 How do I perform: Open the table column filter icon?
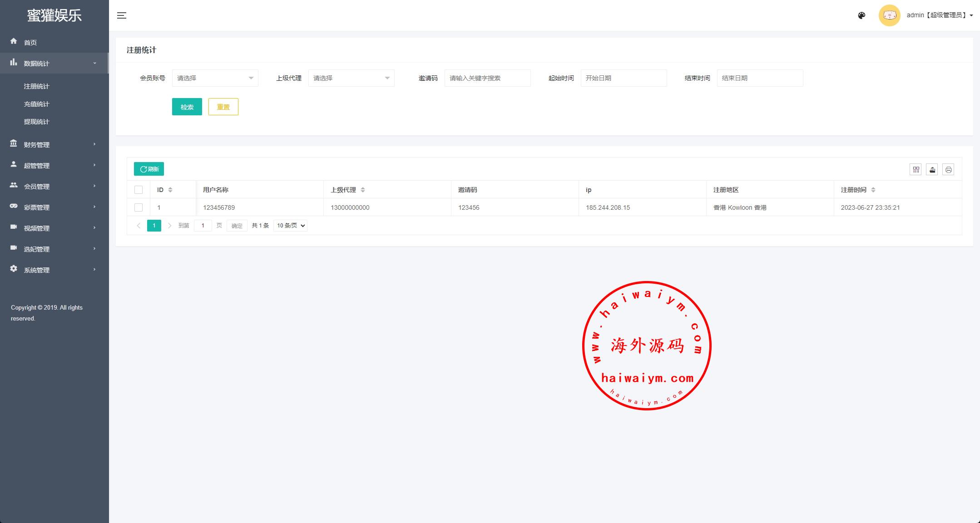(916, 170)
